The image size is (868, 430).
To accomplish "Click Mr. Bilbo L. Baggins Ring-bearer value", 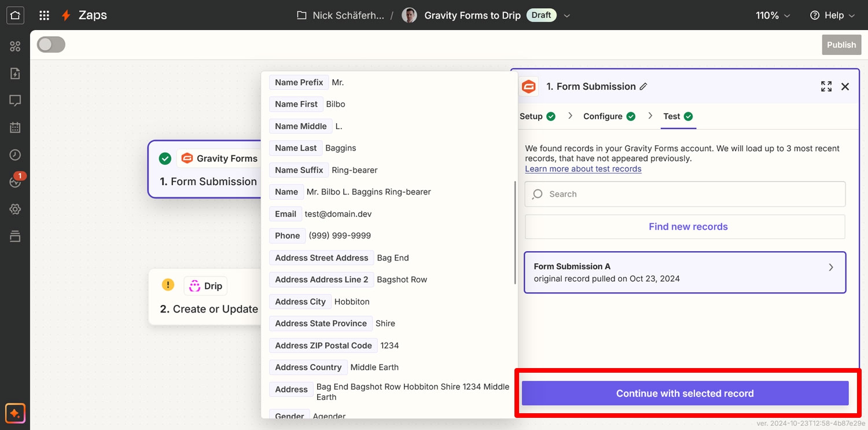I will click(x=369, y=192).
